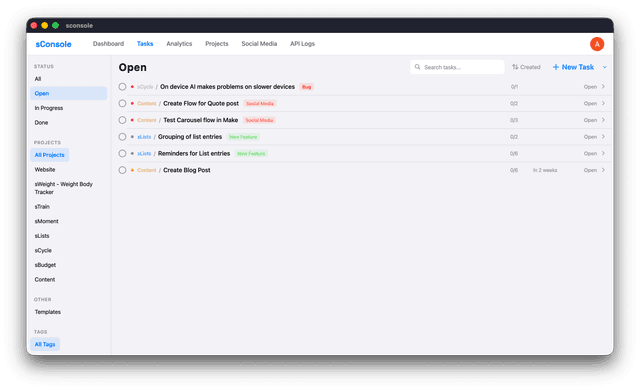Filter by sMoment project
The image size is (640, 390).
[47, 221]
